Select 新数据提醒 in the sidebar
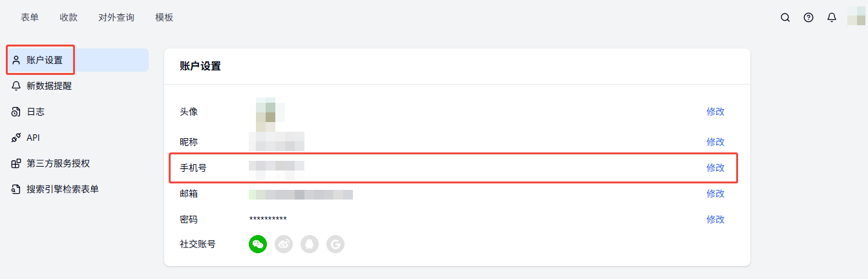 point(49,86)
